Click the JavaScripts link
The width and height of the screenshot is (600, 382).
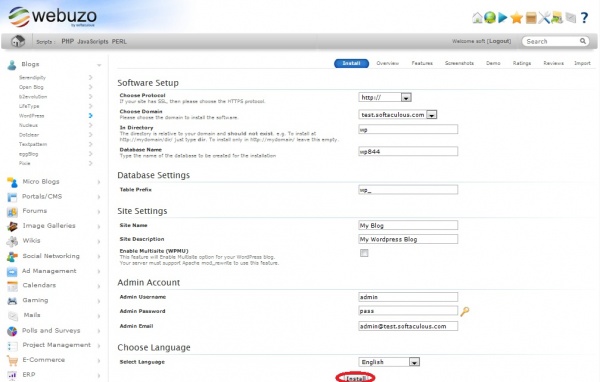point(93,41)
